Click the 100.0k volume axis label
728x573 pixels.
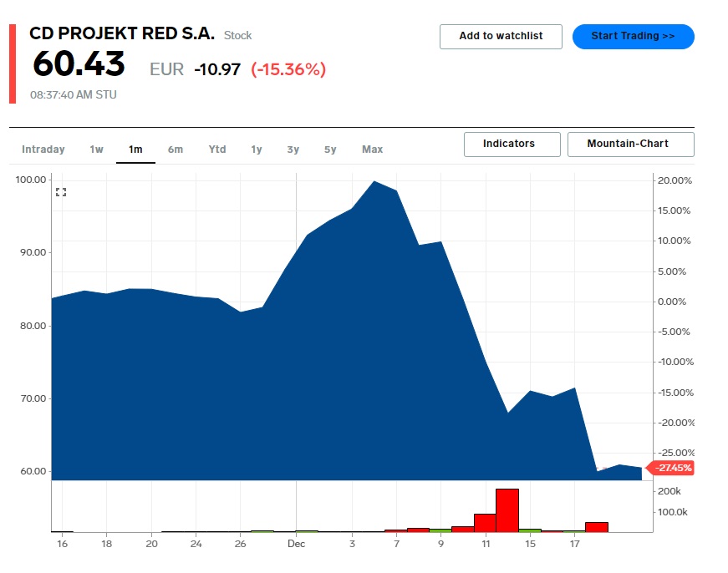(673, 512)
